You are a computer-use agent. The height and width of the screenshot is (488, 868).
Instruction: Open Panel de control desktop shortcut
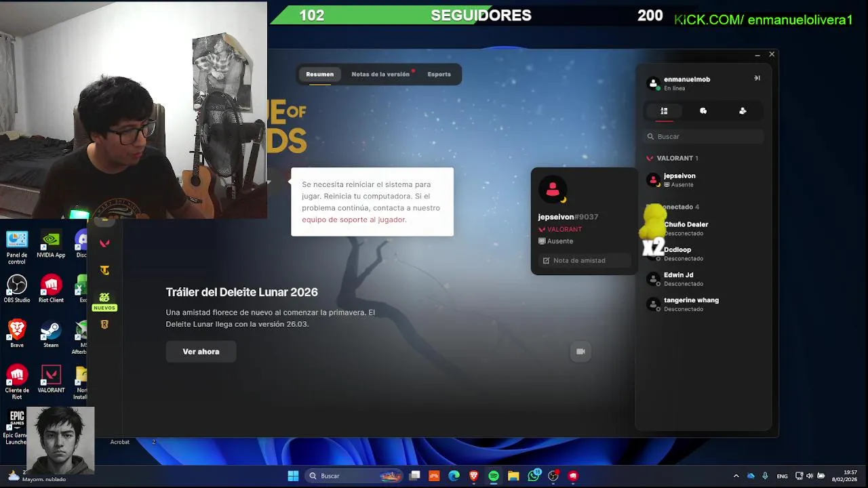coord(17,247)
